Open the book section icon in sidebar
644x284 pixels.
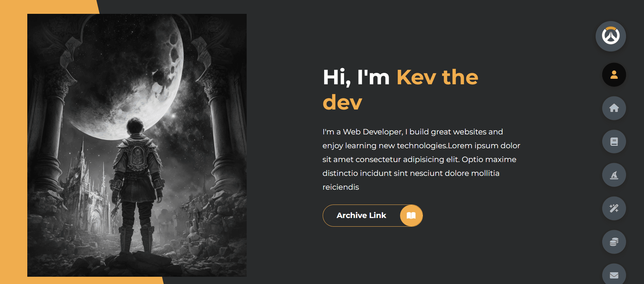pyautogui.click(x=614, y=142)
